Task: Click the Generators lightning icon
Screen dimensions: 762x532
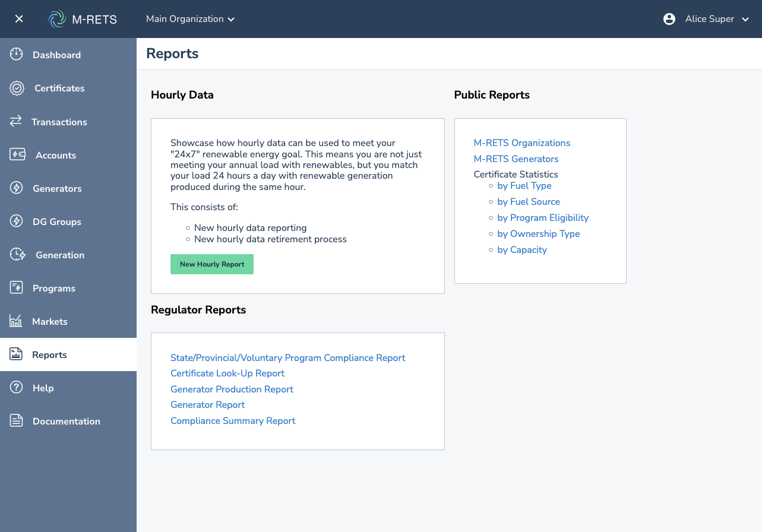Action: pos(17,188)
